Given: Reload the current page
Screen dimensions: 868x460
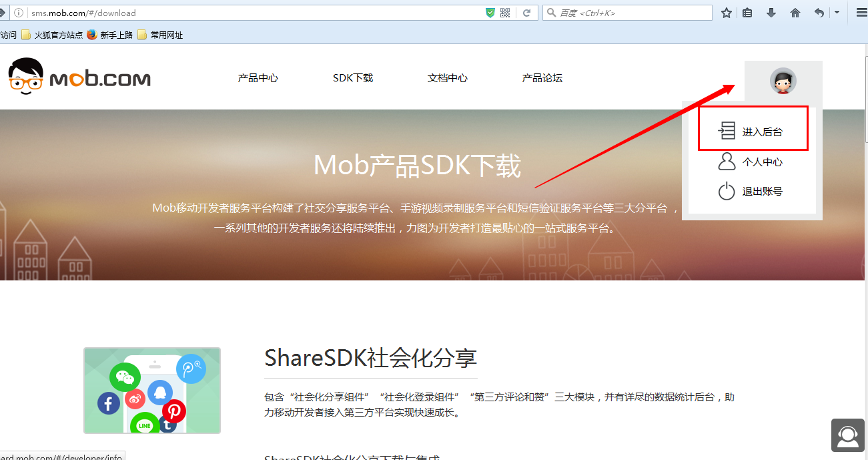Looking at the screenshot, I should coord(526,13).
